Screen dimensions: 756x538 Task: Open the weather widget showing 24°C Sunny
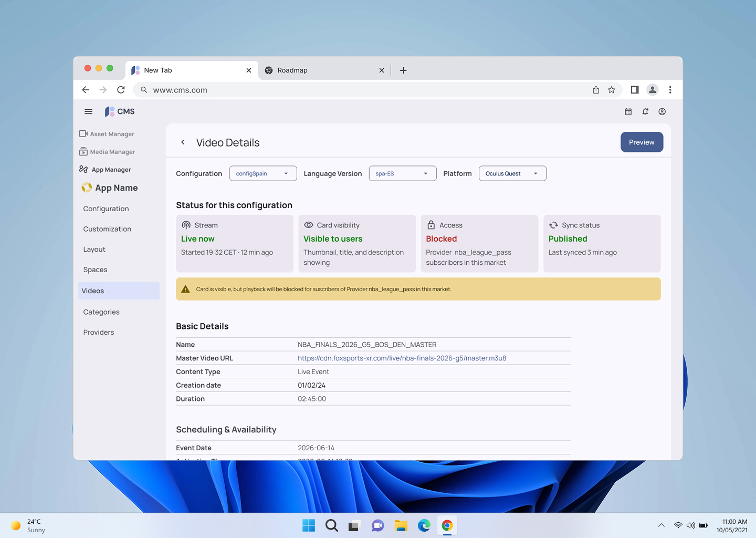click(x=28, y=525)
